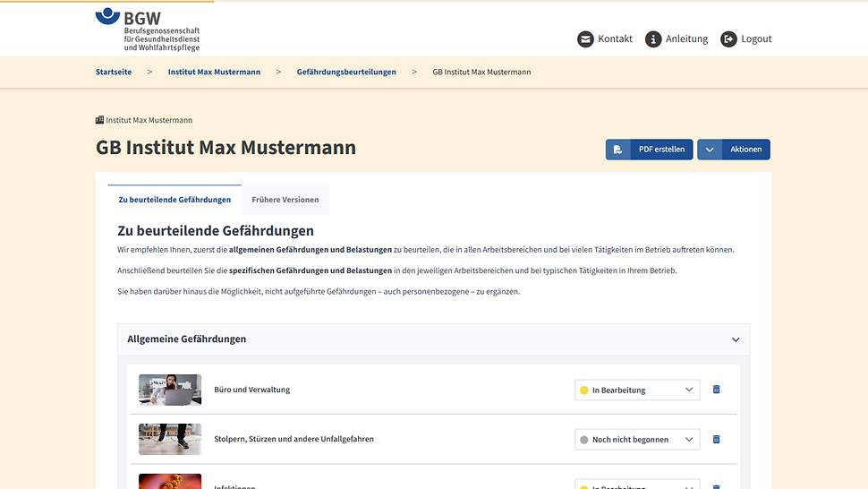Click the Kontakt envelope icon

tap(585, 39)
